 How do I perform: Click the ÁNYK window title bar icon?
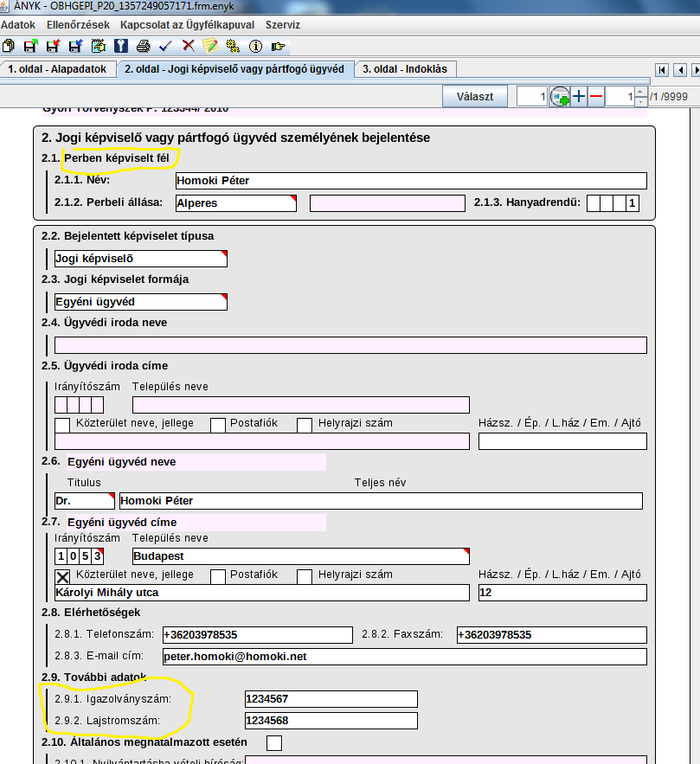4,6
